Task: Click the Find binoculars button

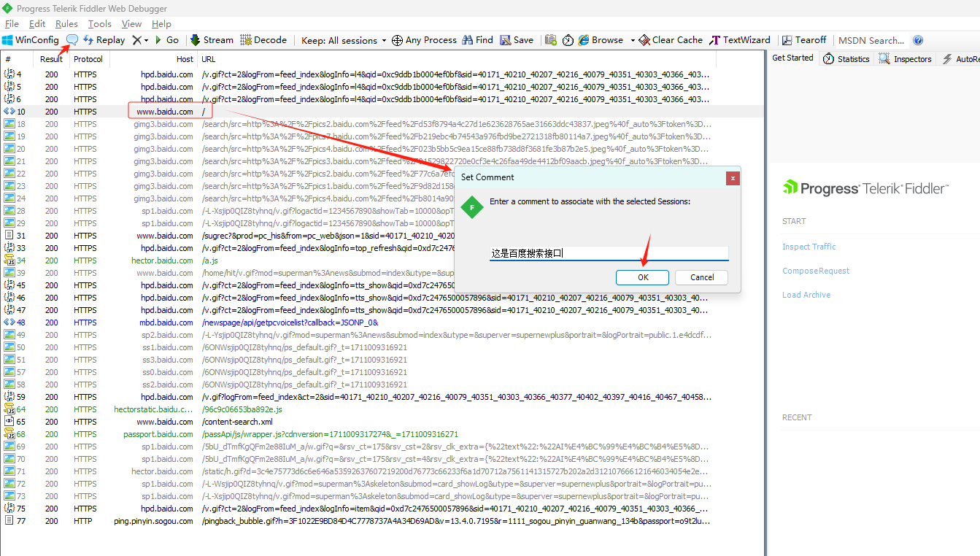Action: click(478, 40)
